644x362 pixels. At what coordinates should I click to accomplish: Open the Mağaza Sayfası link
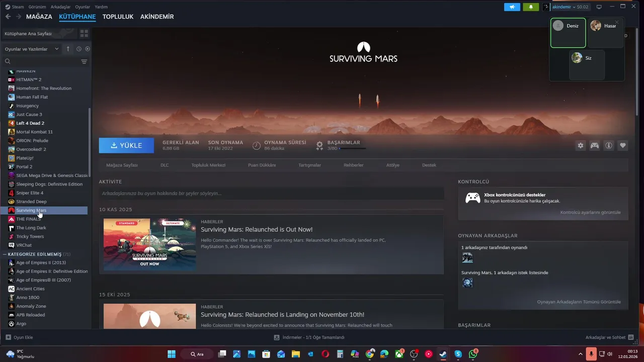tap(122, 165)
